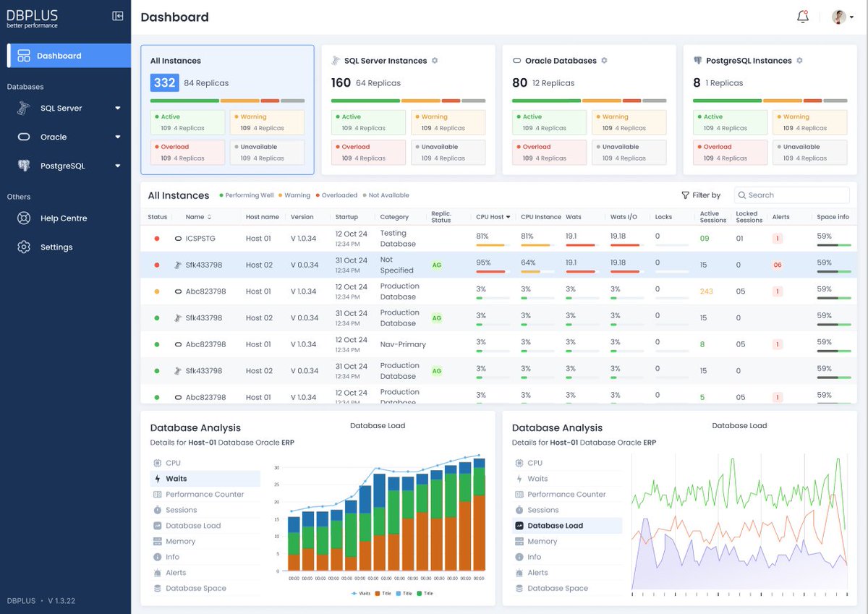Click PostgreSQL elephant sidebar icon
868x614 pixels.
(x=24, y=166)
